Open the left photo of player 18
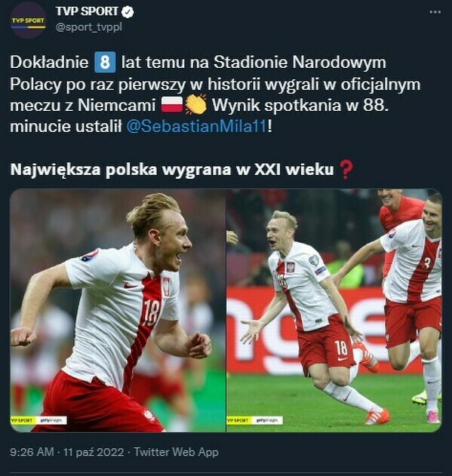452x476 pixels. pyautogui.click(x=118, y=310)
